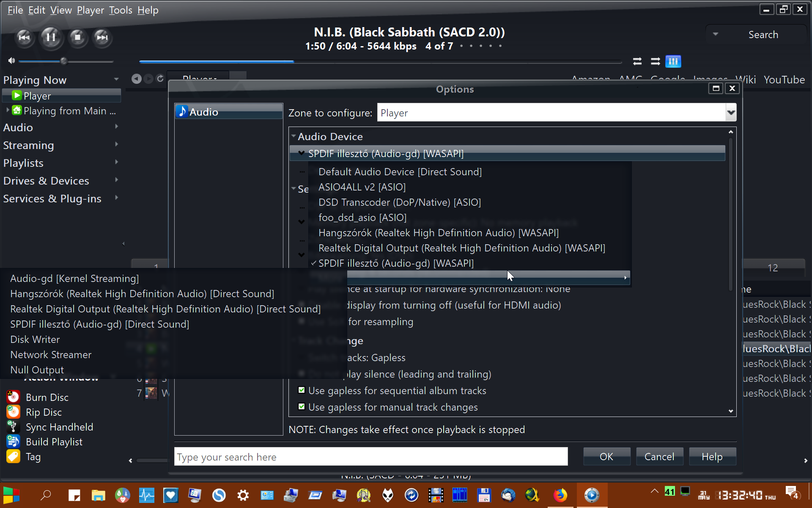Image resolution: width=812 pixels, height=508 pixels.
Task: Open the File menu
Action: [15, 10]
